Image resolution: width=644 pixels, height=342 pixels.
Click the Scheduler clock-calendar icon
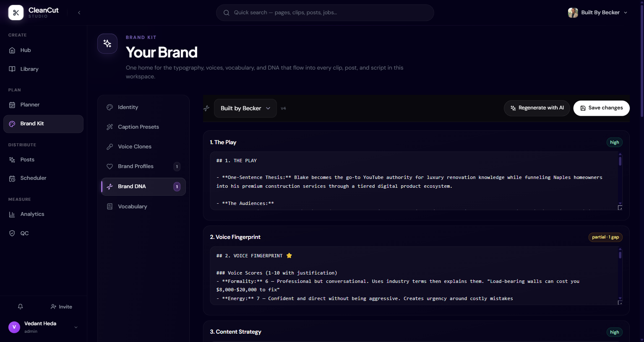tap(12, 179)
